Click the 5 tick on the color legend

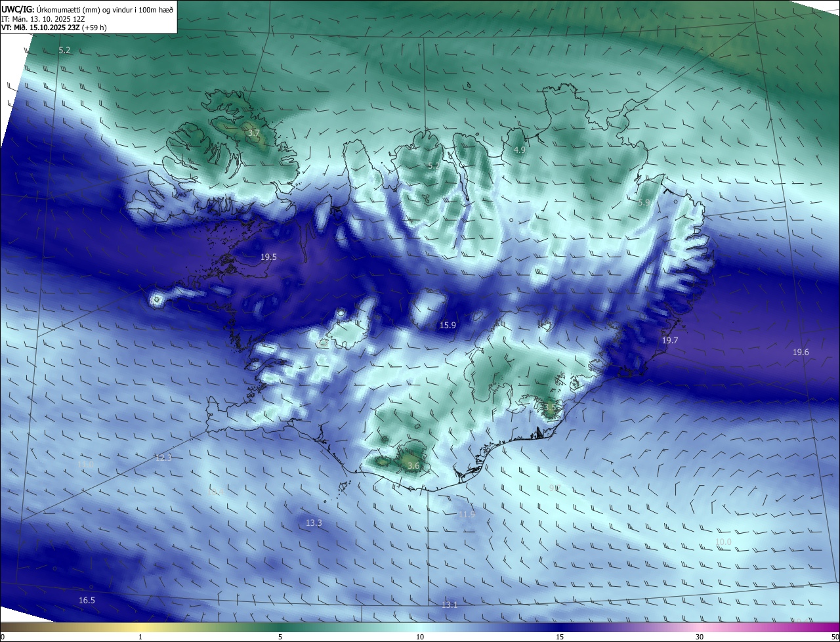(x=280, y=637)
